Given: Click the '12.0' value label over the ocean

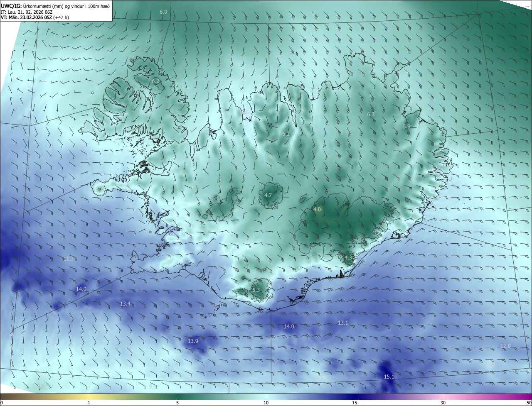Looking at the screenshot, I should tap(505, 346).
